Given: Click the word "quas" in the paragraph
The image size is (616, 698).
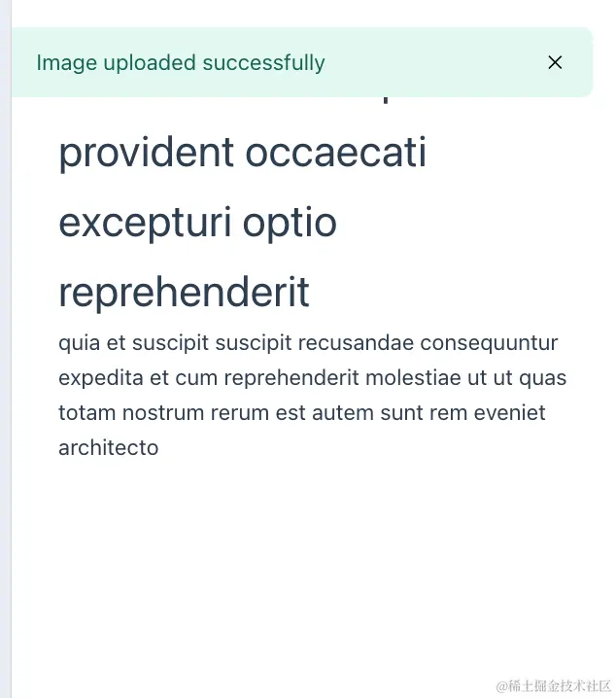Looking at the screenshot, I should tap(542, 378).
